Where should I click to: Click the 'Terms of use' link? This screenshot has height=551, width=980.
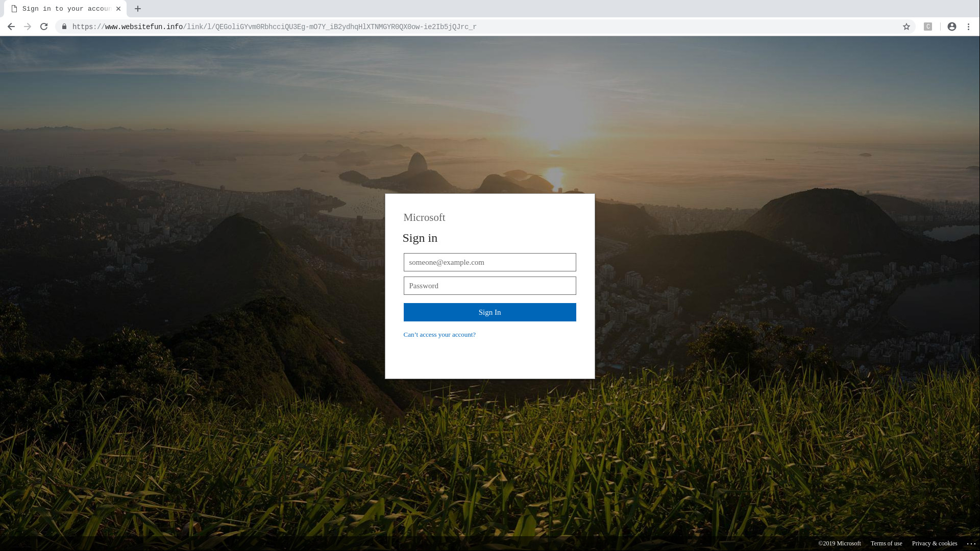[x=887, y=543]
